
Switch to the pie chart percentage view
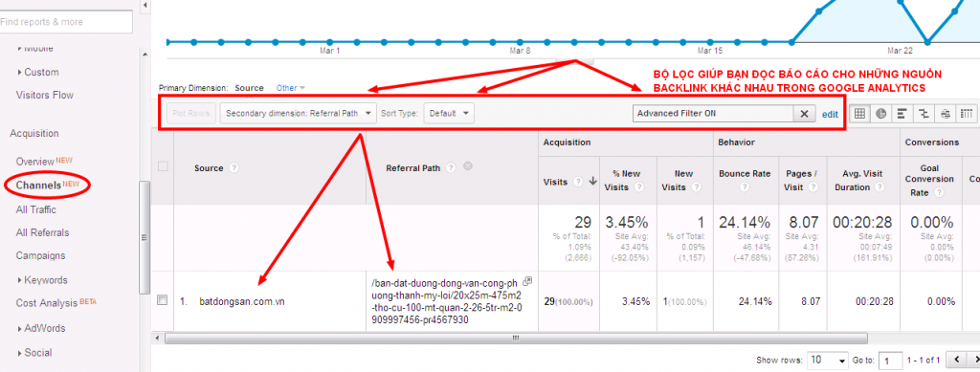[881, 114]
